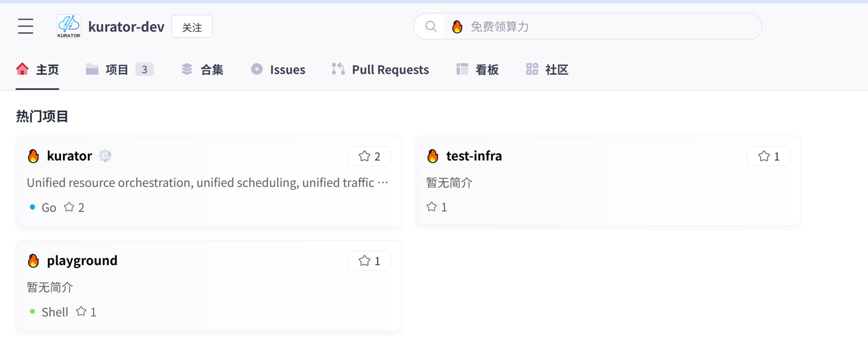868x352 pixels.
Task: Open the hamburger menu icon
Action: 25,27
